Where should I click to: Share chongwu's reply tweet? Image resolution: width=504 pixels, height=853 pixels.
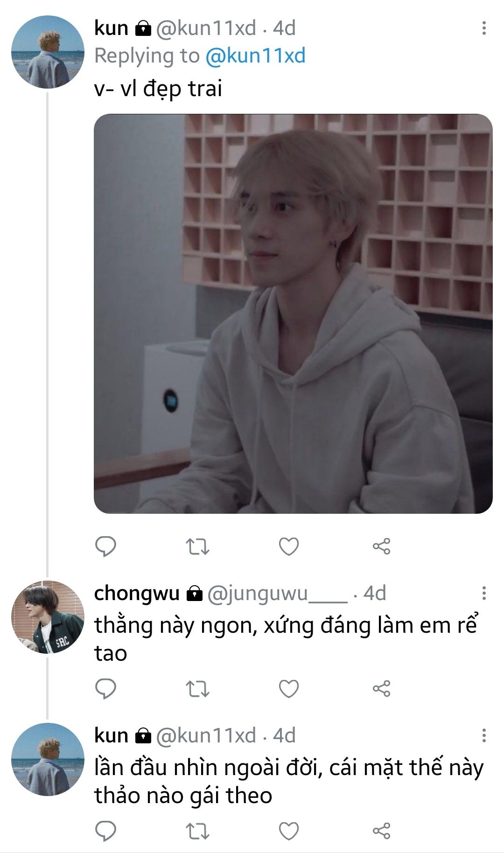coord(381,689)
